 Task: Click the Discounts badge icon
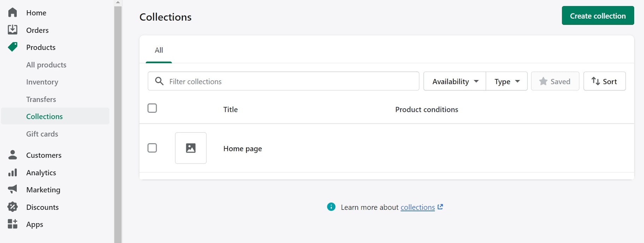[x=12, y=207]
